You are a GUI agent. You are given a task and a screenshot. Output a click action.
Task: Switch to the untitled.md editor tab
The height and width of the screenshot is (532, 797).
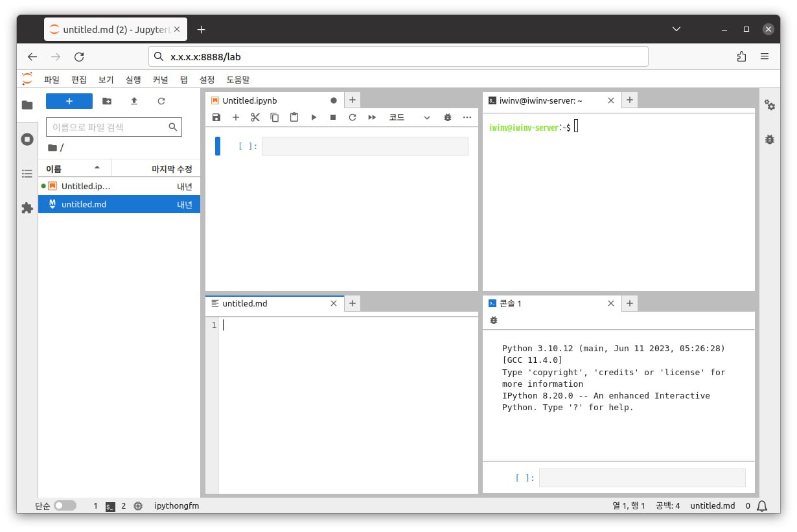pos(245,303)
